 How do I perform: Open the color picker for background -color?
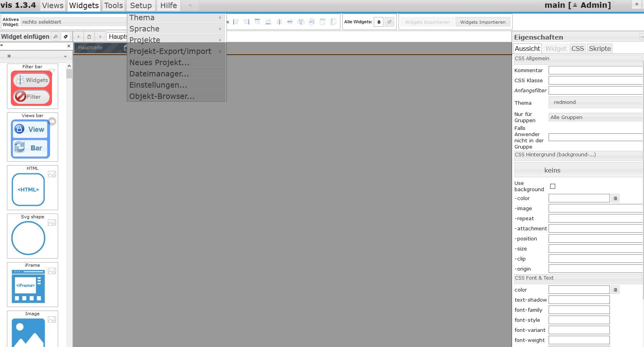tap(615, 199)
